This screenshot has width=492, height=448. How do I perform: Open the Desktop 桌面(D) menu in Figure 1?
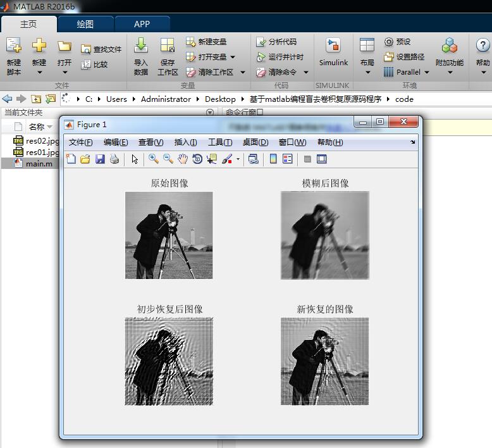[x=255, y=142]
